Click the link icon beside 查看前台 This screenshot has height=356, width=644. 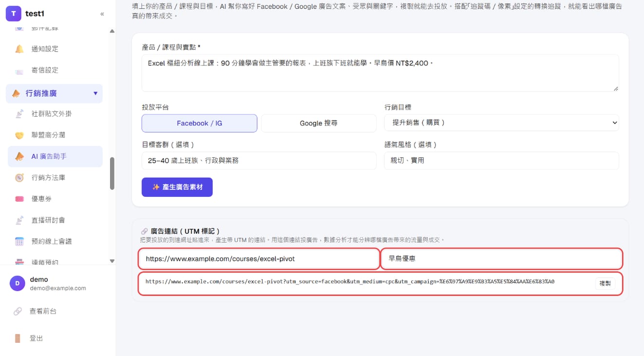tap(18, 311)
